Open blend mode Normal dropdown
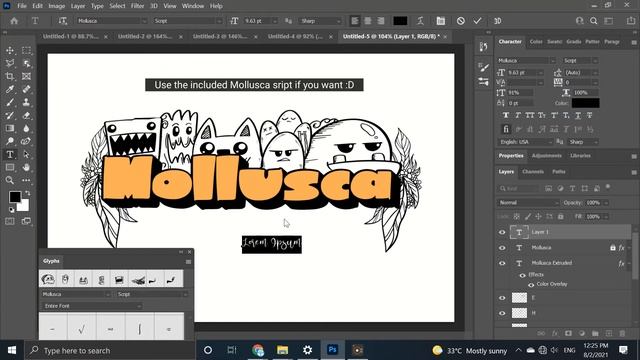 pos(528,203)
